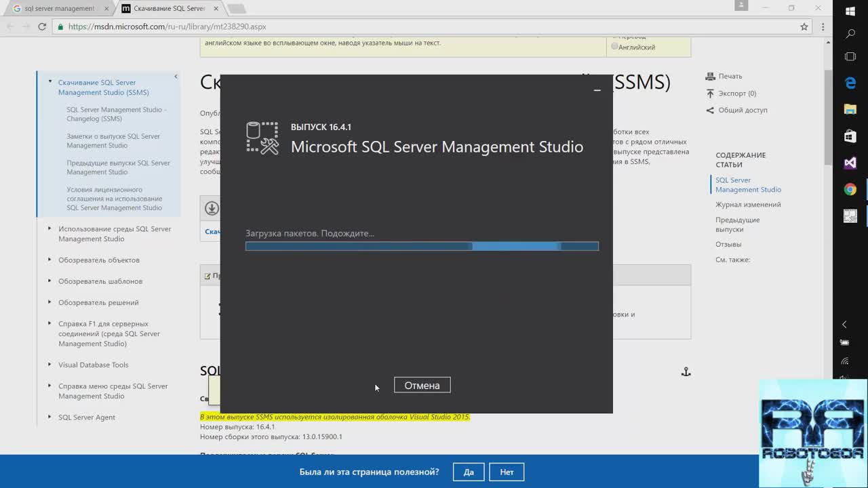This screenshot has width=868, height=488.
Task: Click the Номер выпуска: 16.4.1 text
Action: 237,427
